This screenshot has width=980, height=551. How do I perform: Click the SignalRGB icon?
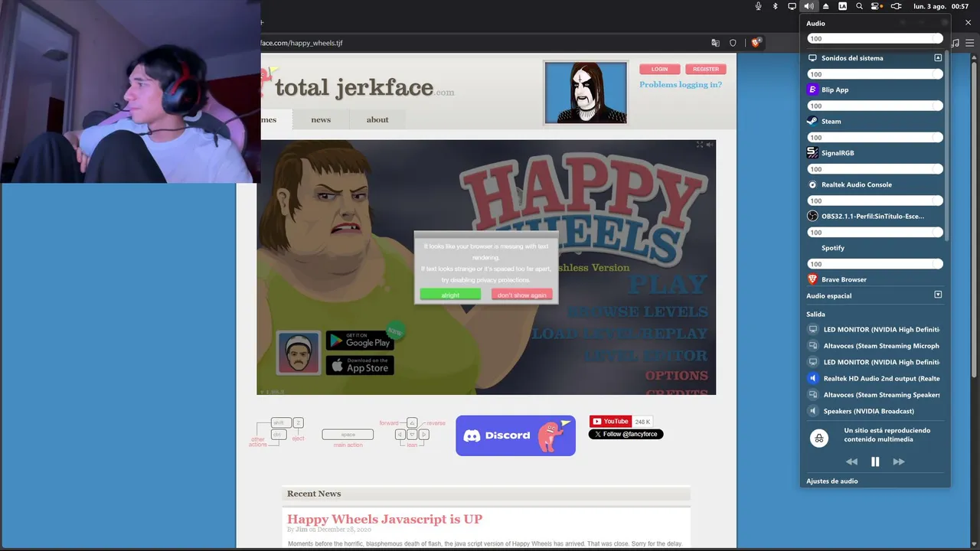pyautogui.click(x=812, y=153)
